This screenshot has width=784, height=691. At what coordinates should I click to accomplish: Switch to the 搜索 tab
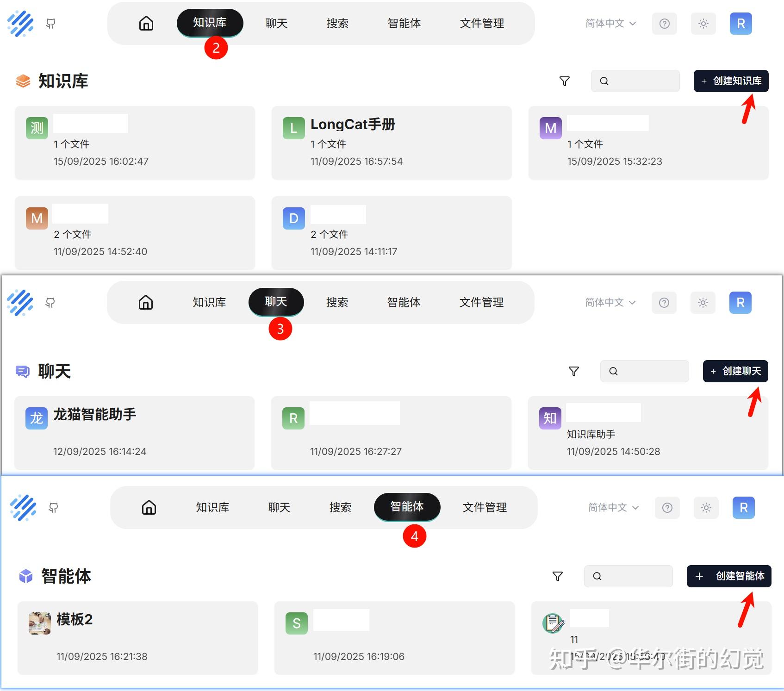[x=337, y=24]
